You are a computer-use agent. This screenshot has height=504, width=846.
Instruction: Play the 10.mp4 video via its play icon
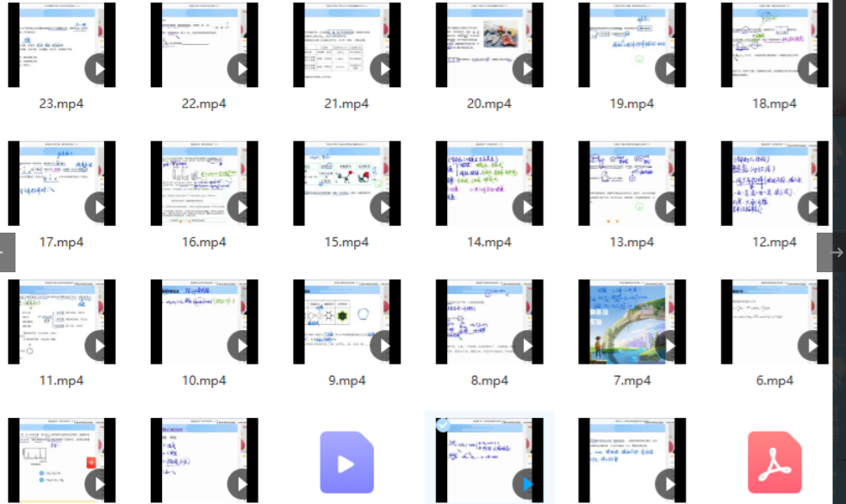click(242, 346)
